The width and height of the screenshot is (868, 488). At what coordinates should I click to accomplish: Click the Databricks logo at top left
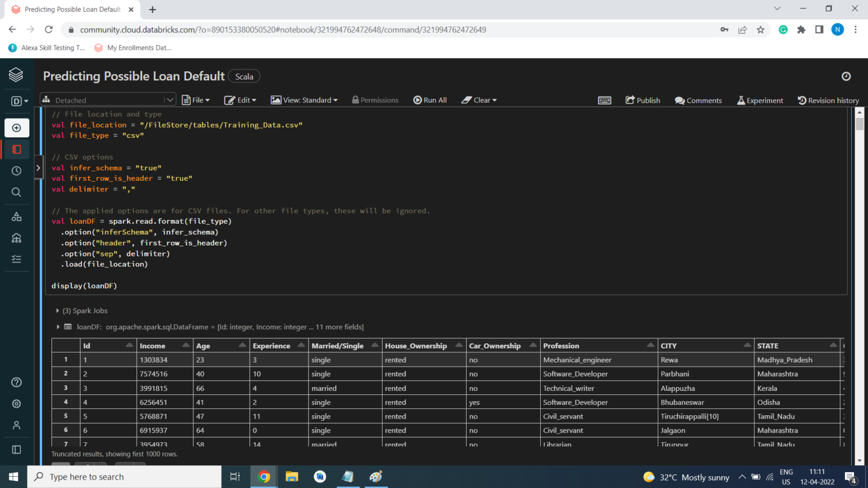(16, 75)
